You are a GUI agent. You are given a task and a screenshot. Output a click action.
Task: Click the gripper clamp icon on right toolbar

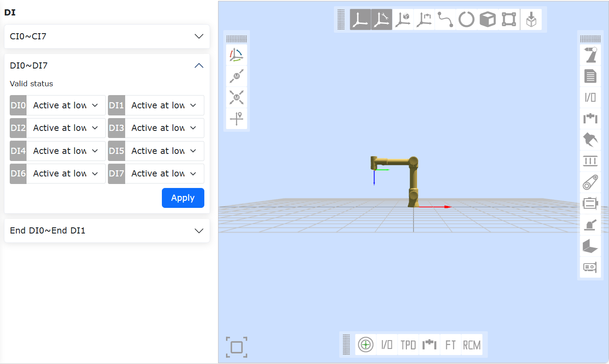590,119
